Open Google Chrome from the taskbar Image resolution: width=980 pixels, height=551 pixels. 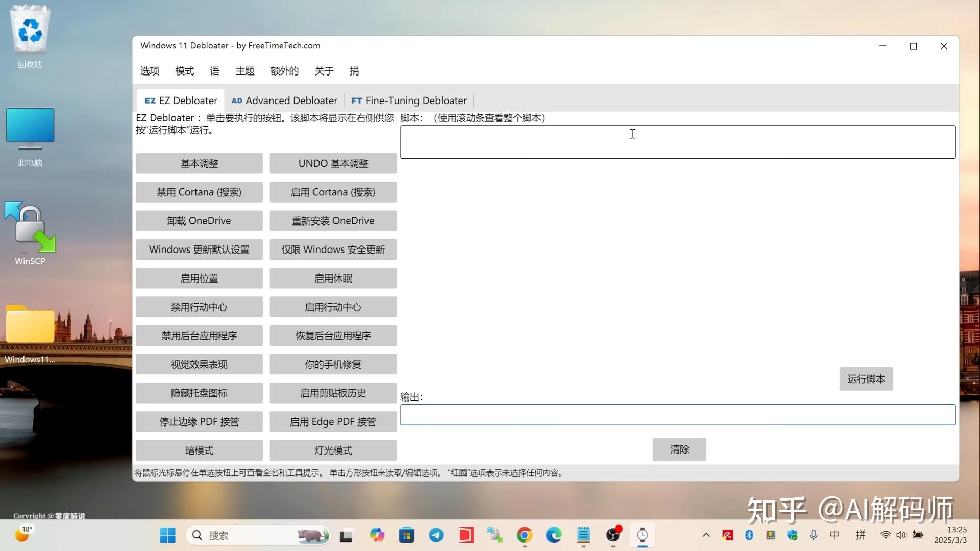[x=524, y=535]
